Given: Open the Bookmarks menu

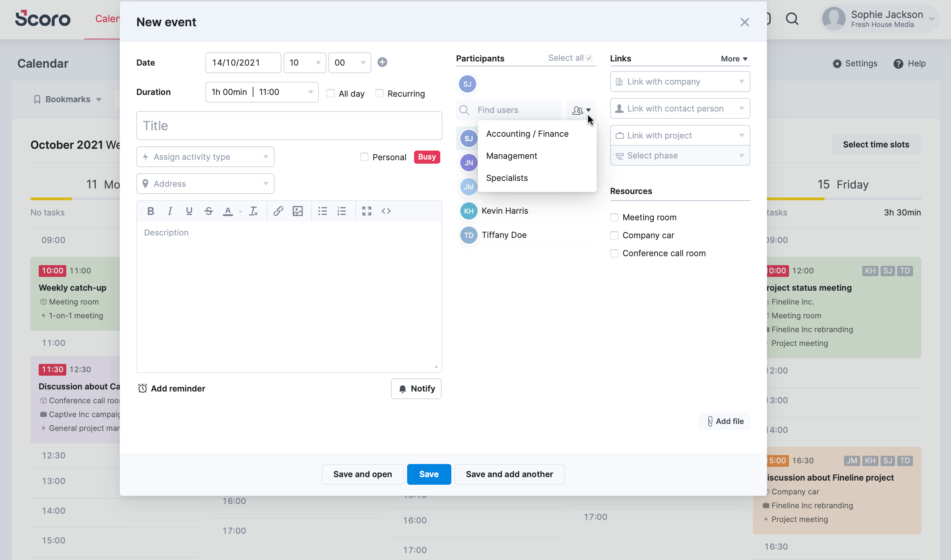Looking at the screenshot, I should pos(68,99).
